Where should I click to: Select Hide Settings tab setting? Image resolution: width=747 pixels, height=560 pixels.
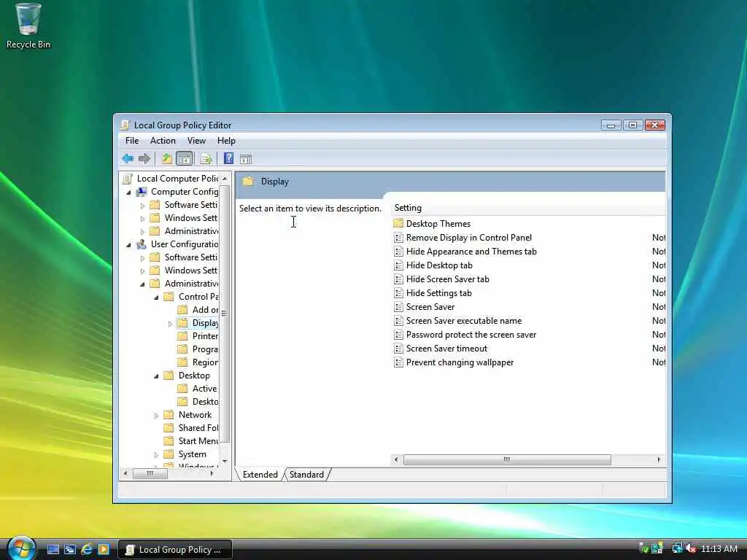[x=438, y=293]
